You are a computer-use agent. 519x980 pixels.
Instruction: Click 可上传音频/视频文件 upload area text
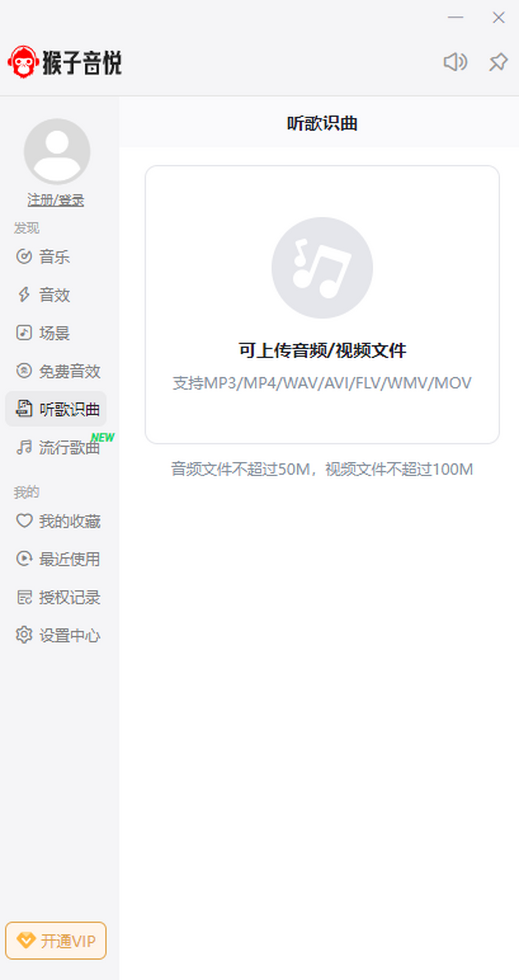[x=322, y=350]
